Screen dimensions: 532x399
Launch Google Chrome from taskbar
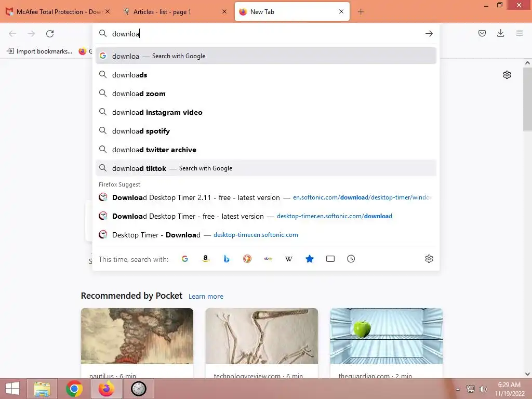74,389
